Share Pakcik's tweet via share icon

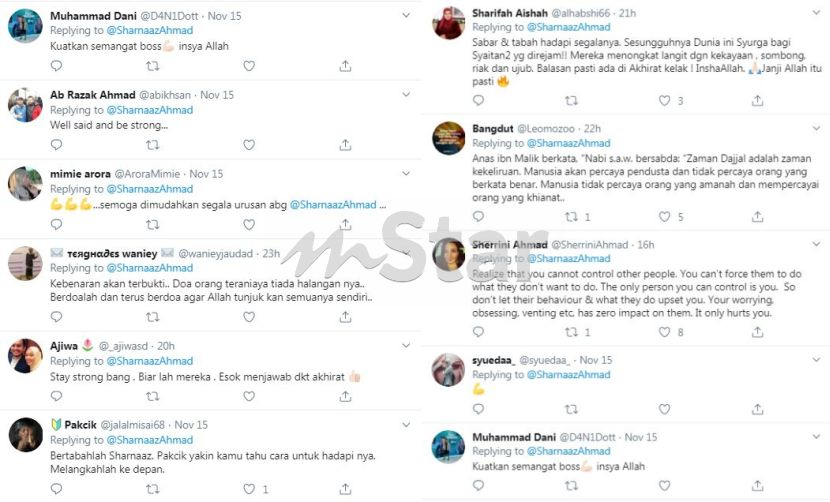tap(345, 489)
